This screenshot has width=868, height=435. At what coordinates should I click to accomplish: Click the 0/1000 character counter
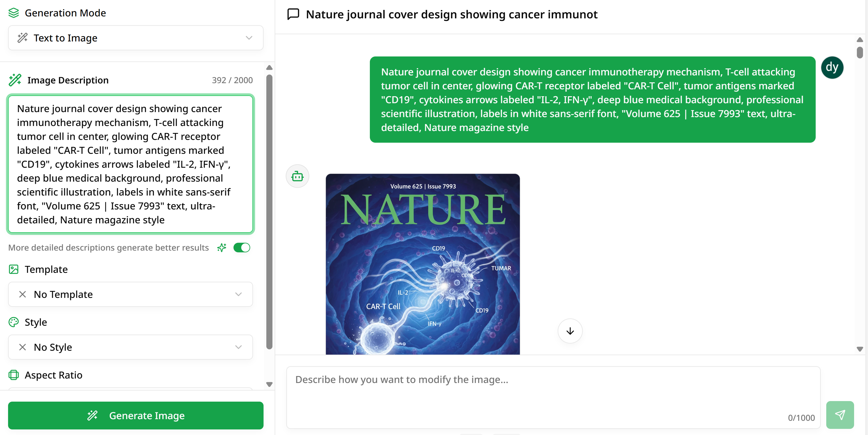click(x=801, y=418)
